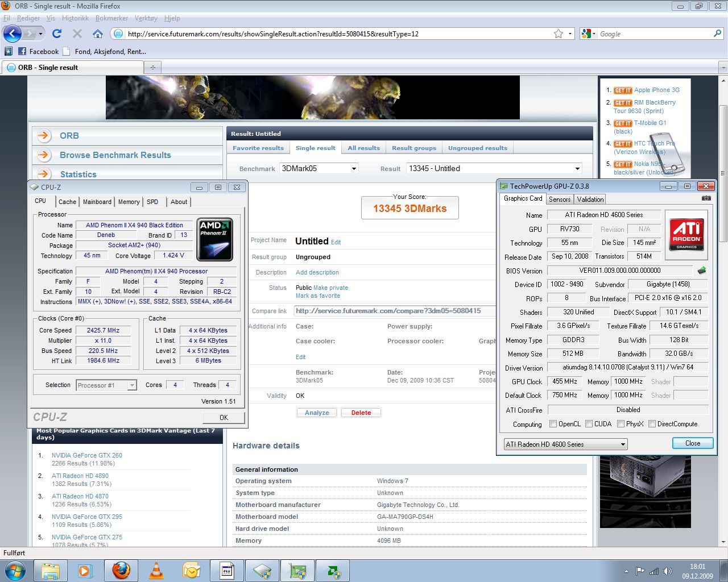Select the All results tab
728x582 pixels.
(364, 148)
